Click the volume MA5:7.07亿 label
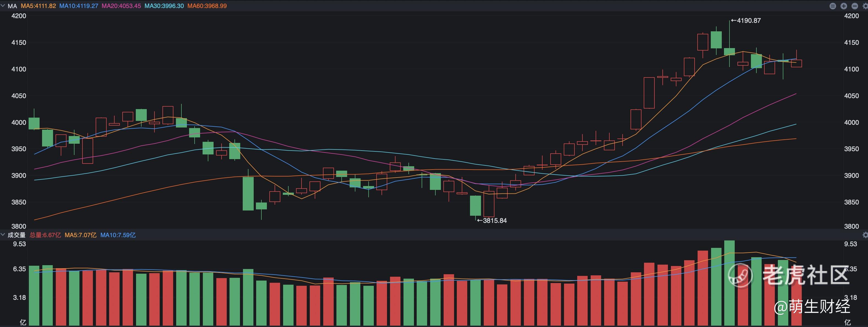 click(81, 235)
